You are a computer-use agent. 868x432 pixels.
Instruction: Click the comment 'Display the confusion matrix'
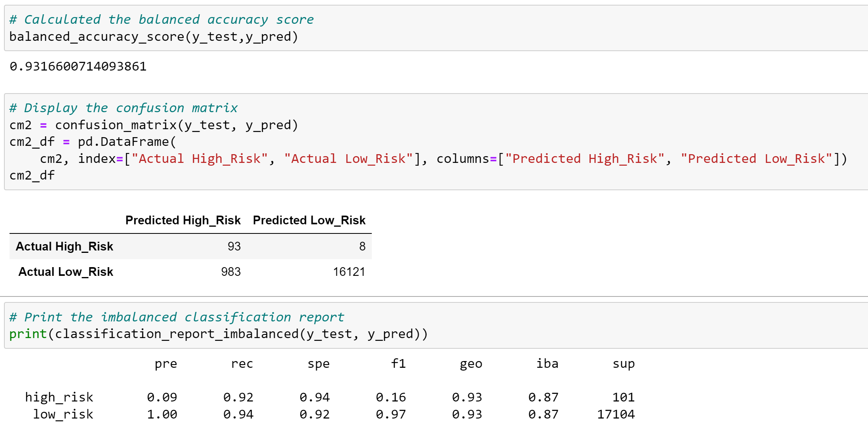123,107
